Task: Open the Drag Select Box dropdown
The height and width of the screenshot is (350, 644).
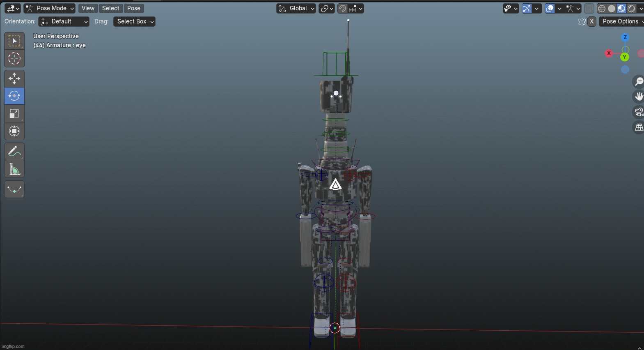Action: click(134, 22)
